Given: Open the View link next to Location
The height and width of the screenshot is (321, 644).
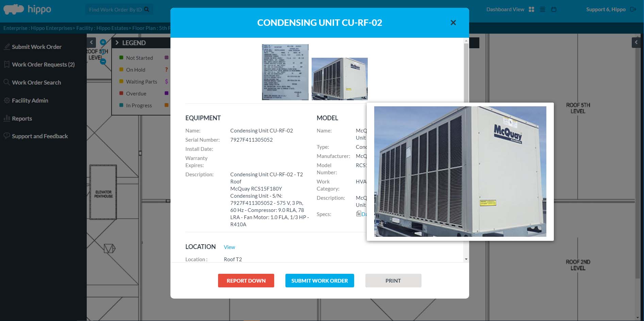Looking at the screenshot, I should point(229,247).
